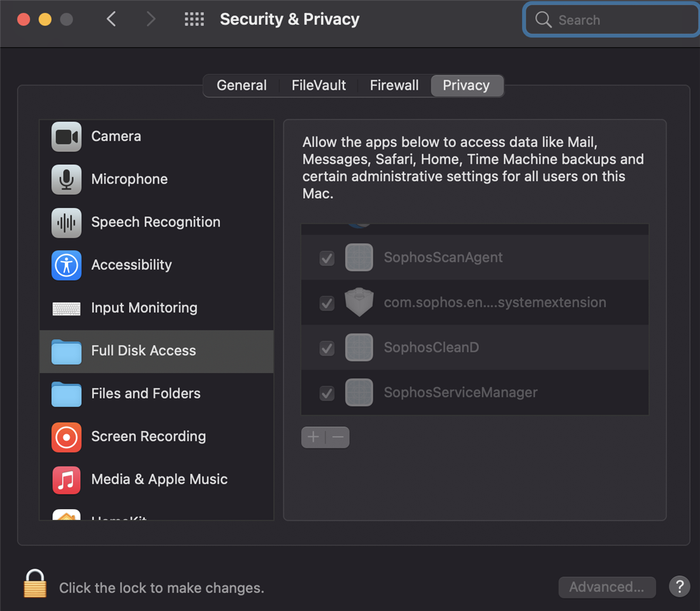Select the Input Monitoring label

(x=144, y=308)
